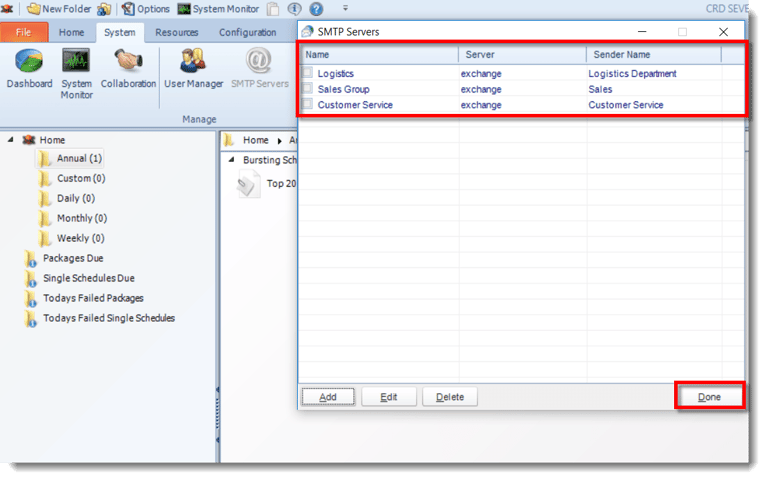The image size is (766, 480).
Task: Click the clipboard paste icon in top toolbar
Action: pyautogui.click(x=273, y=9)
